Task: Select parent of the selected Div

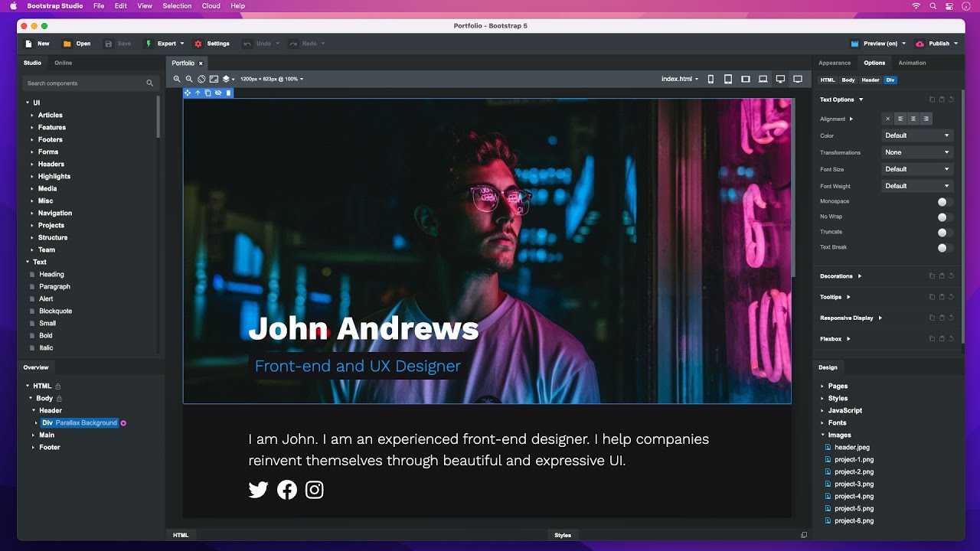Action: pos(198,93)
